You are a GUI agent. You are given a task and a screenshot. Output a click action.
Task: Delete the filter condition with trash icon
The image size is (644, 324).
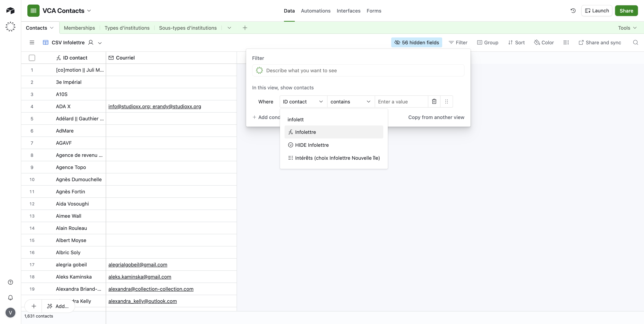point(434,102)
